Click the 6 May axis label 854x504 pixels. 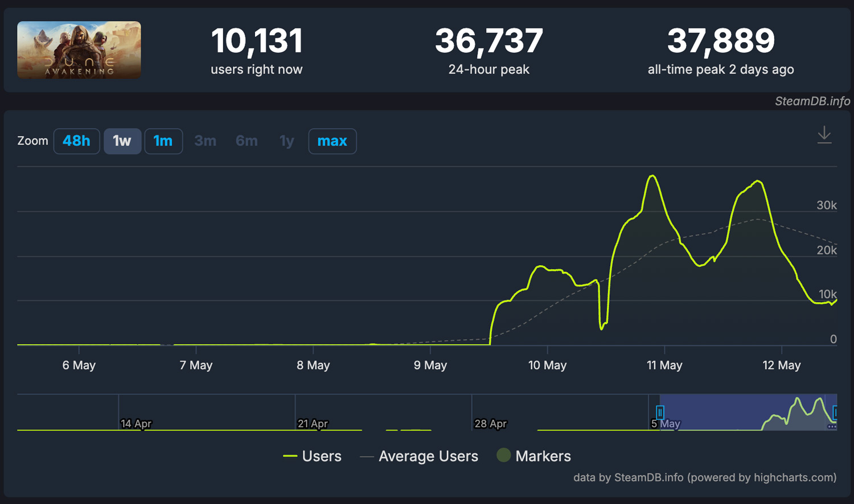(x=79, y=365)
